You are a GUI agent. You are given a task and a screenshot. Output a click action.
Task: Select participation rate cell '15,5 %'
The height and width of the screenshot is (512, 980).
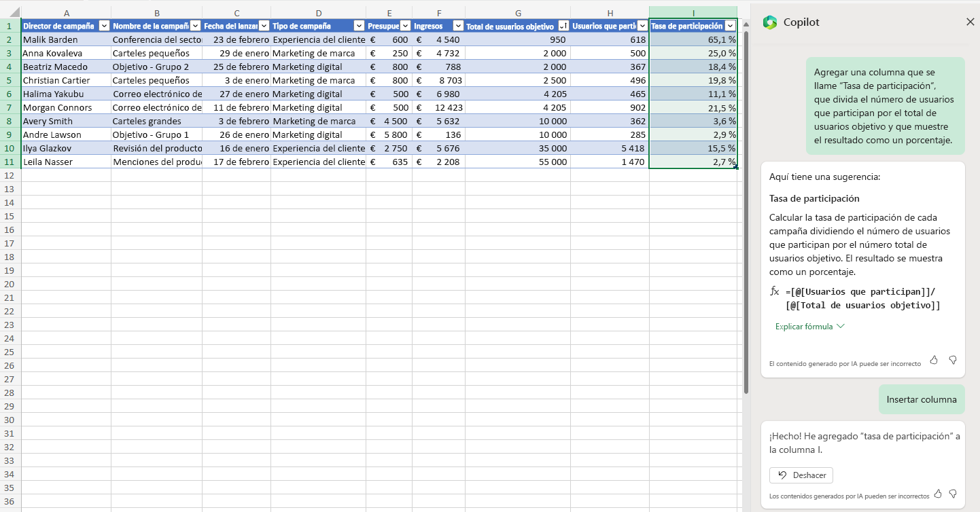point(693,148)
